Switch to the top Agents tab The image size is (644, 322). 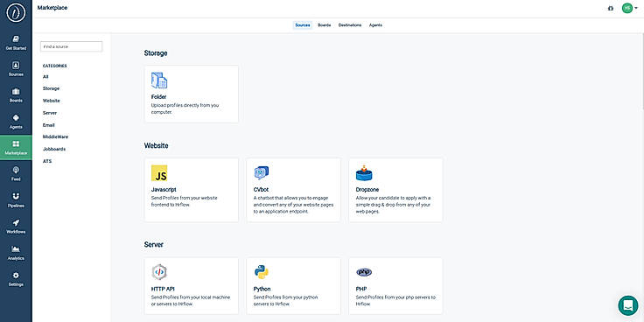point(375,25)
